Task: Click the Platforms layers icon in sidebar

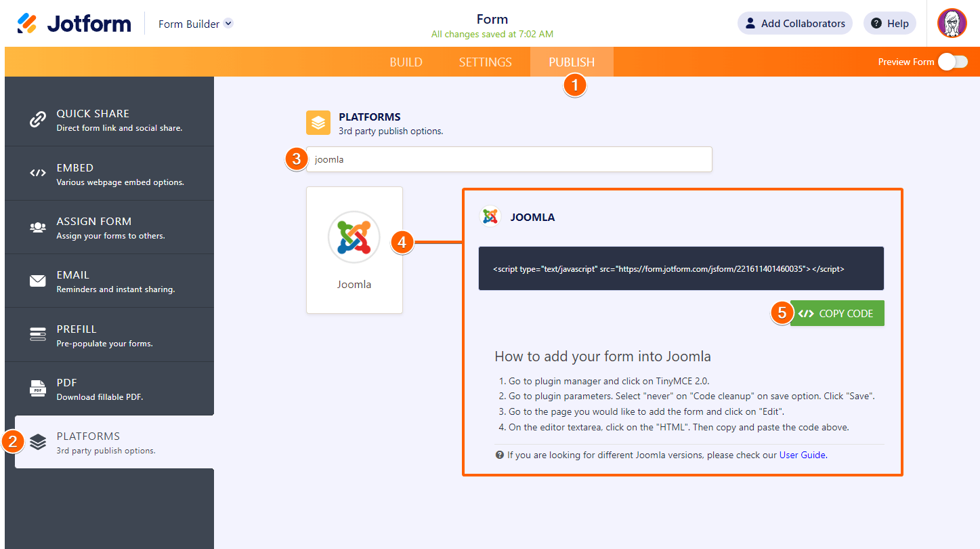Action: pyautogui.click(x=38, y=443)
